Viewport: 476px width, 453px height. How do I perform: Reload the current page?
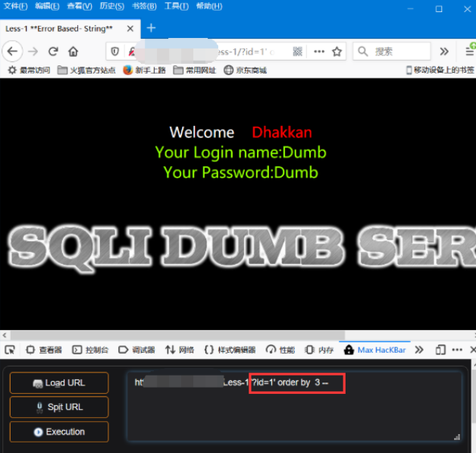53,52
